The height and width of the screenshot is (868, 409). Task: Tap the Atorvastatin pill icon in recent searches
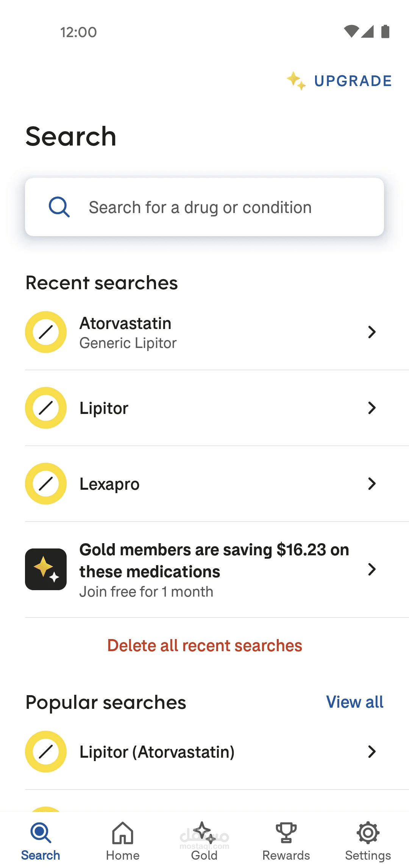pos(46,332)
